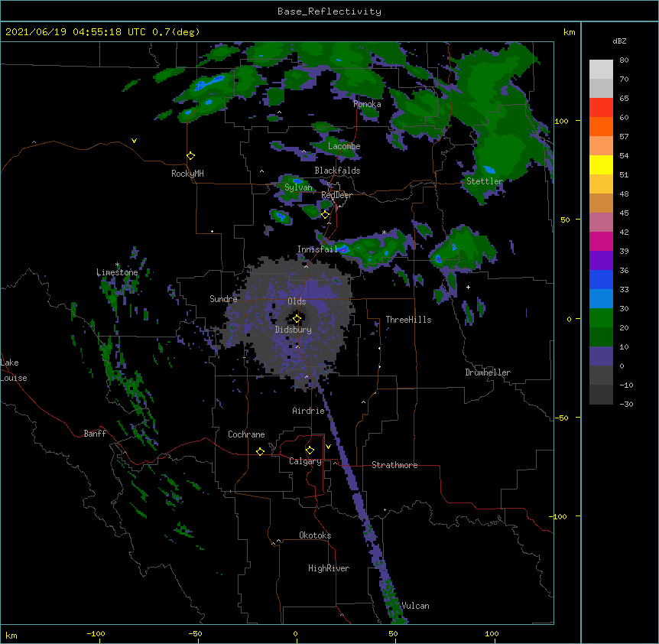Click the Olds label
Screen dimensions: 659x644
pos(297,301)
